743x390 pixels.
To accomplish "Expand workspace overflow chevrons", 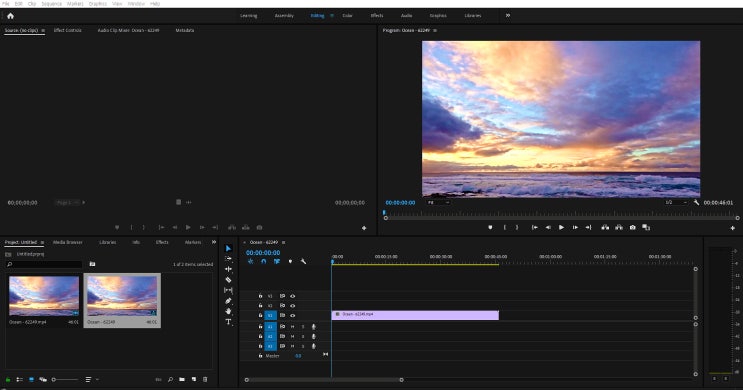I will [508, 16].
